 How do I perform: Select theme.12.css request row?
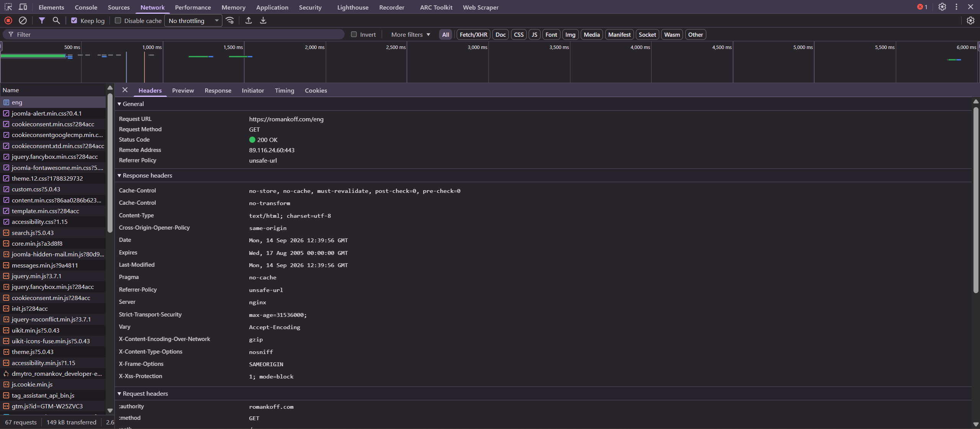tap(53, 178)
